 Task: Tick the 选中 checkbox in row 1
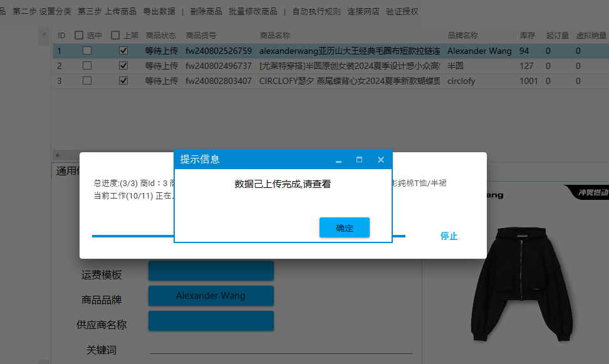pos(87,51)
